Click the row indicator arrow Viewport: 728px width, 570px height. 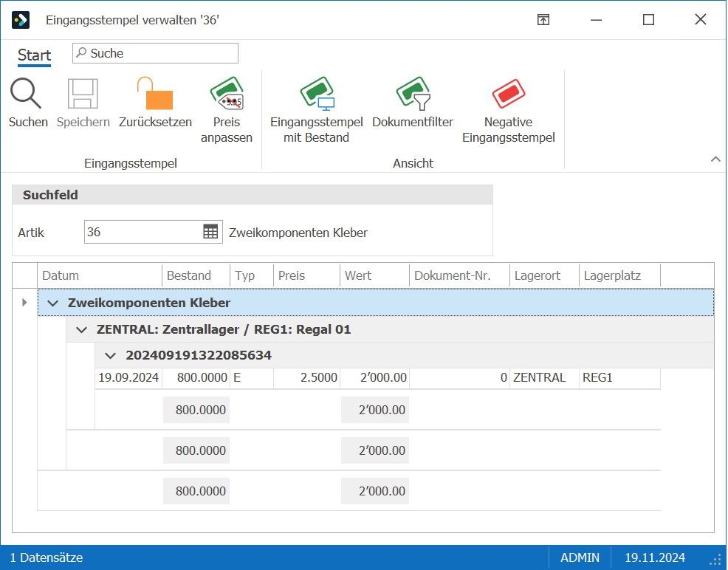(24, 303)
